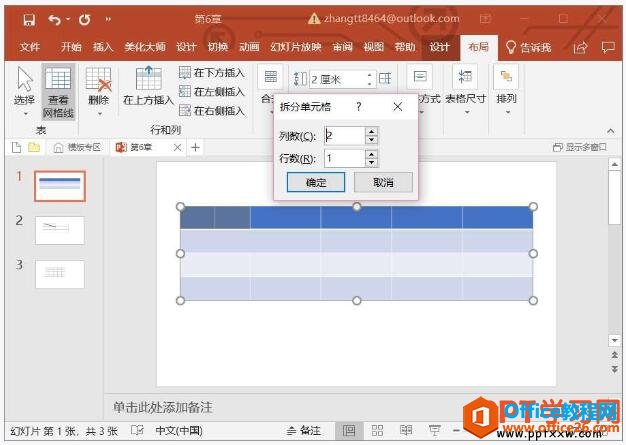
Task: Close the 拆分单元格 dialog
Action: tap(398, 107)
